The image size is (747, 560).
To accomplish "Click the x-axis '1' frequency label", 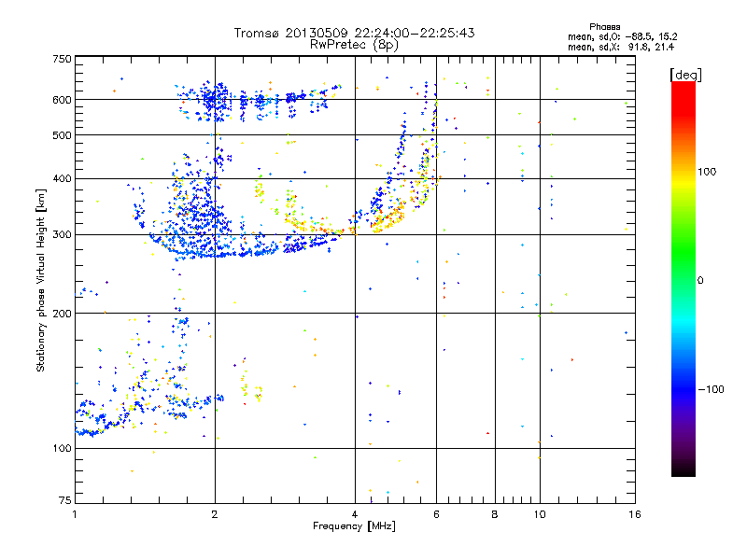I will click(x=75, y=514).
